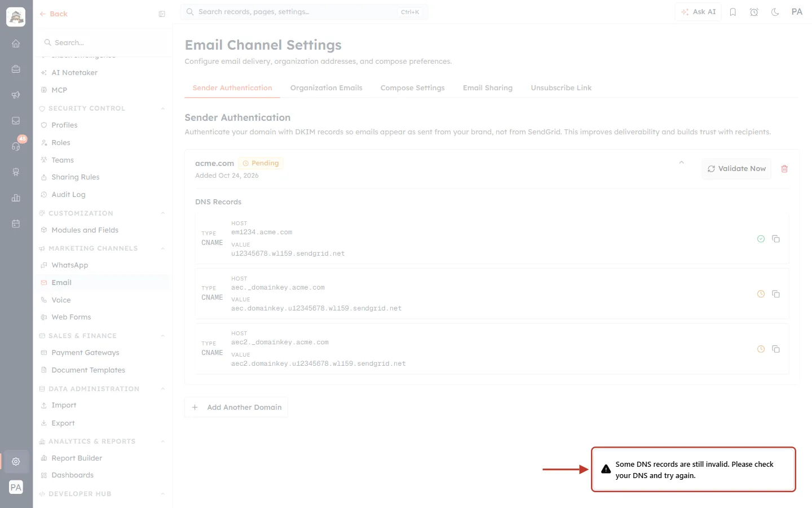The image size is (812, 508).
Task: Open the megaphone campaigns icon
Action: (16, 95)
